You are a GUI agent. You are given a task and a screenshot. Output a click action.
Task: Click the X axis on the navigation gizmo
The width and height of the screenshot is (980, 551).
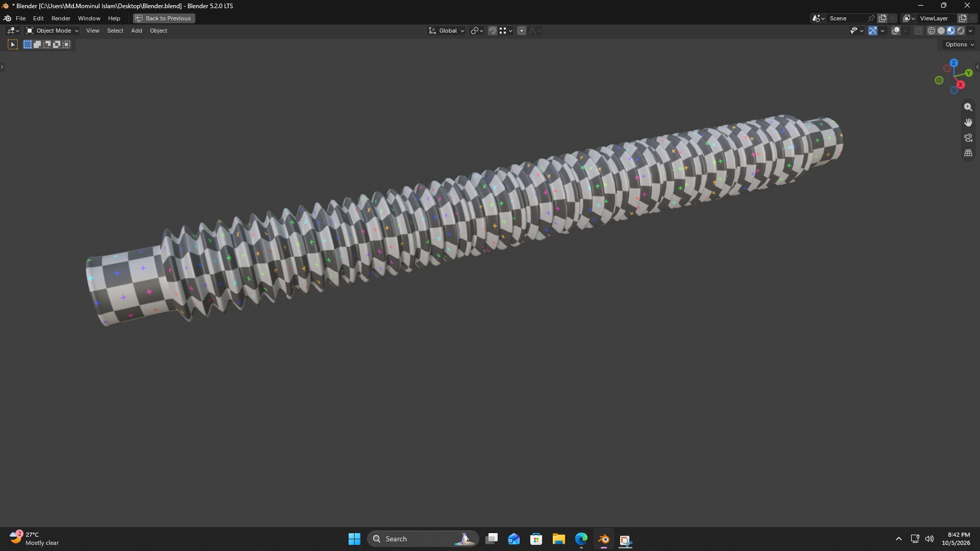click(x=960, y=85)
